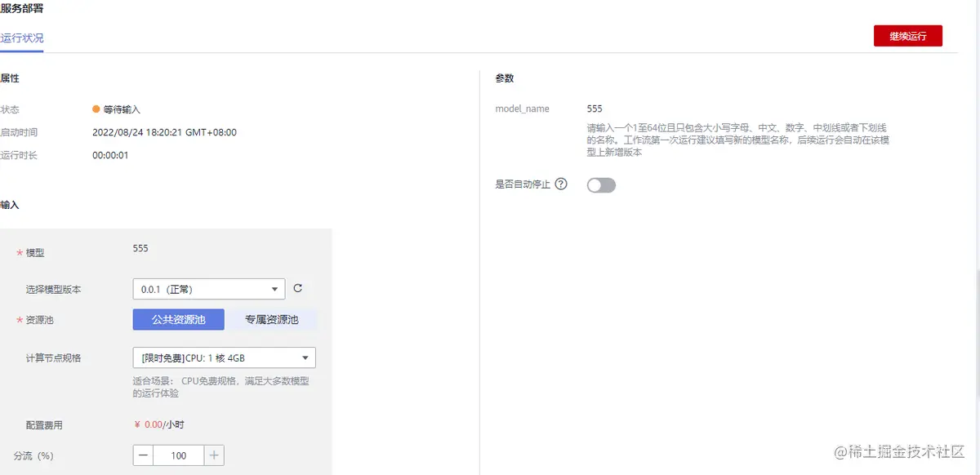Image resolution: width=980 pixels, height=475 pixels.
Task: Click the refresh icon beside model version
Action: coord(298,288)
